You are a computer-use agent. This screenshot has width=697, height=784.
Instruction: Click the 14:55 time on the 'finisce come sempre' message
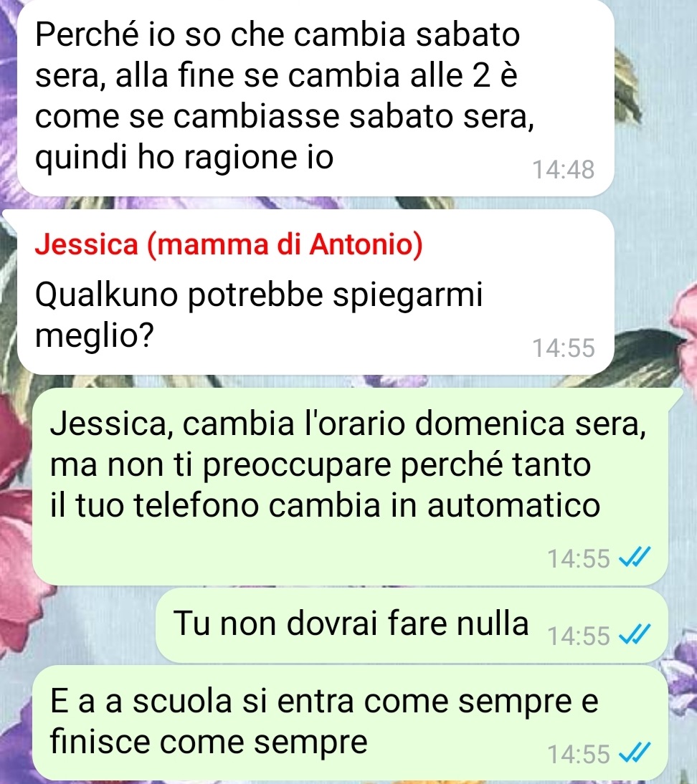pos(579,754)
